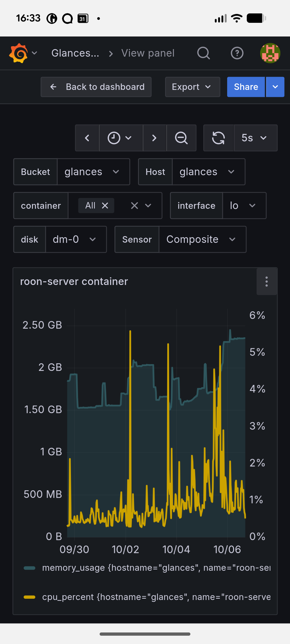The image size is (290, 644).
Task: Click the blue Share button
Action: [246, 87]
